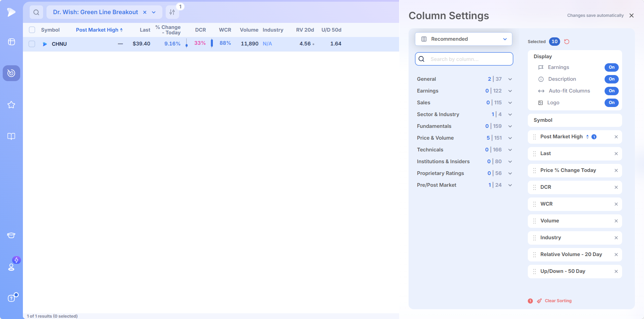Toggle the Description display switch
Viewport: 644px width, 319px height.
tap(612, 79)
